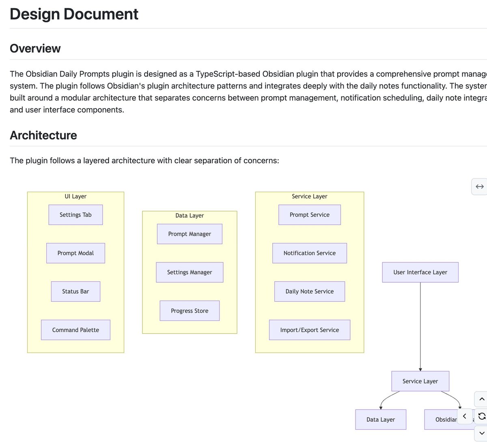Click the expand diagram horizontal arrows icon
487x448 pixels.
point(479,187)
